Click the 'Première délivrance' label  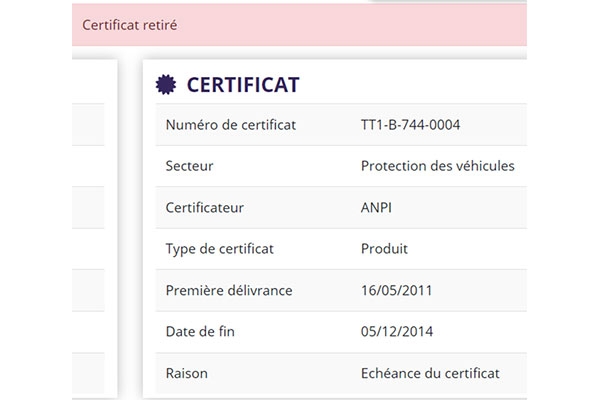(x=229, y=291)
